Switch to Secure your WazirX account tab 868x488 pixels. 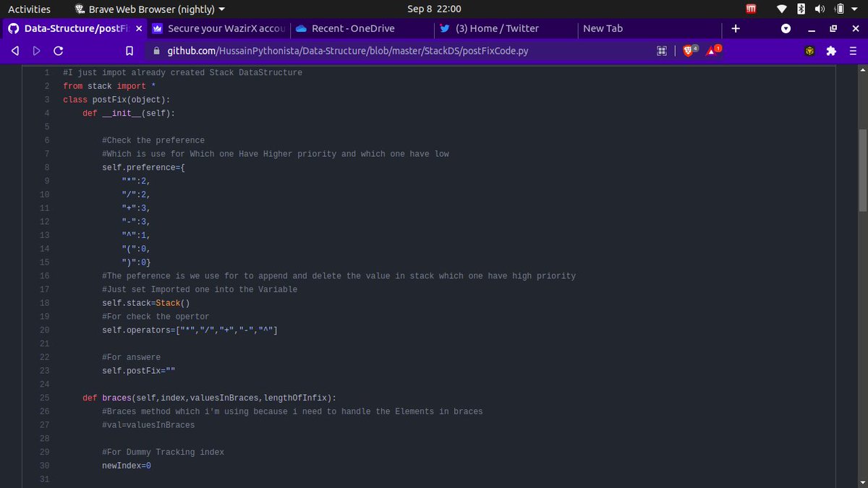[x=219, y=29]
